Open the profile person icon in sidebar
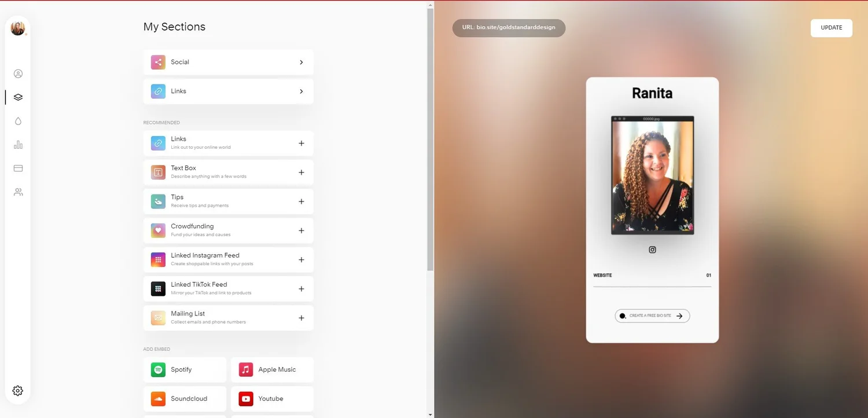This screenshot has height=418, width=868. [x=18, y=74]
